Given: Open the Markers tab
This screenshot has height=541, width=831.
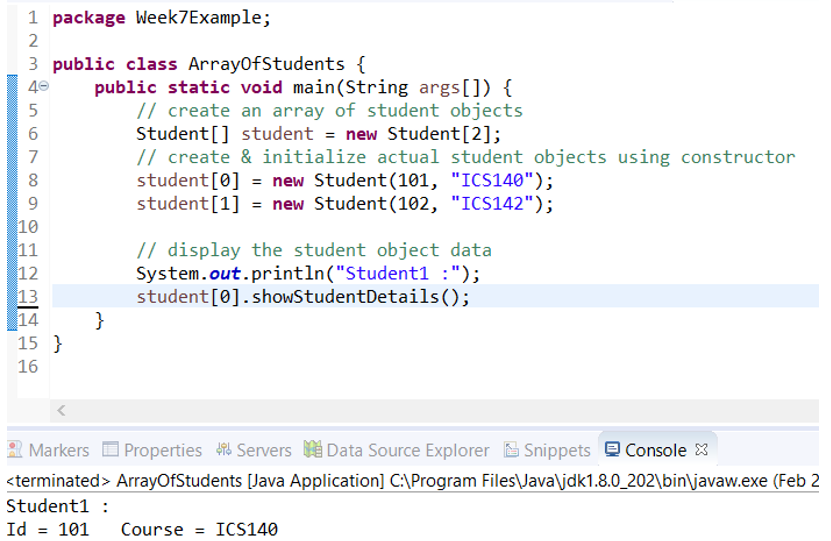Looking at the screenshot, I should point(48,450).
